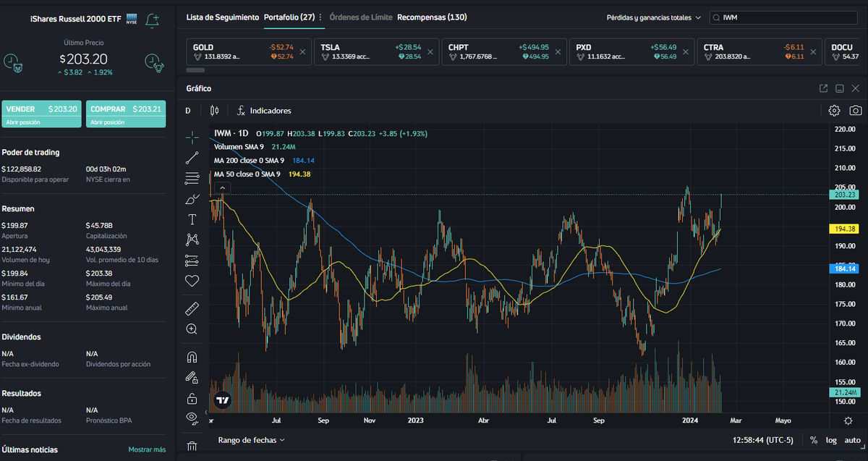Take a chart snapshot with camera icon
868x461 pixels.
[856, 111]
